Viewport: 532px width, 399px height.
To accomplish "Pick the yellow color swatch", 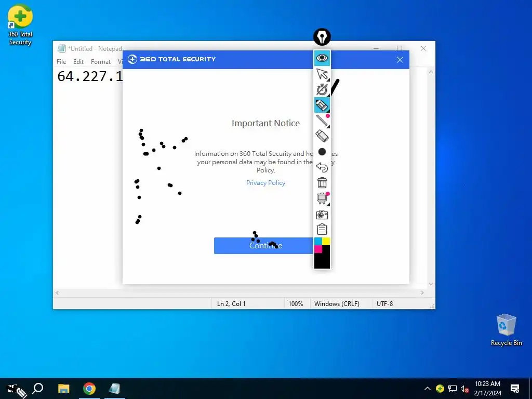I will pos(326,241).
